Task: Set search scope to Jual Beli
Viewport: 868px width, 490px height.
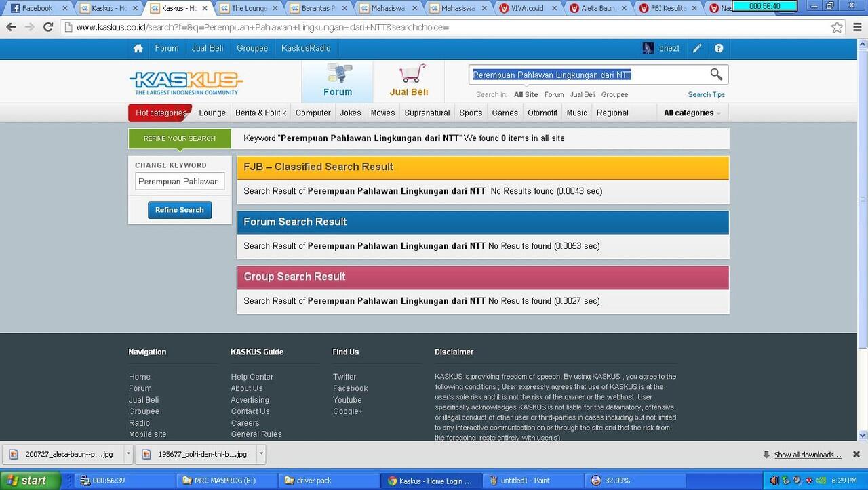Action: [583, 94]
